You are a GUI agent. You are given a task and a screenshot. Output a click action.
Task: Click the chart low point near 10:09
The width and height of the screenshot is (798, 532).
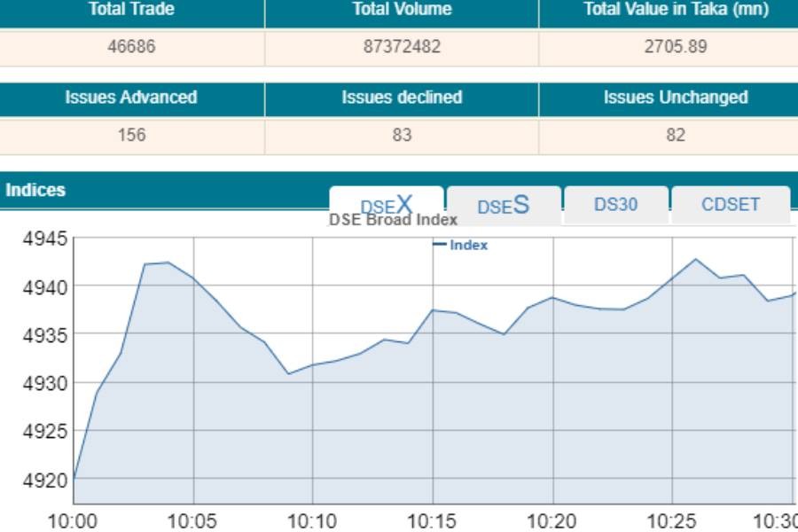point(288,373)
